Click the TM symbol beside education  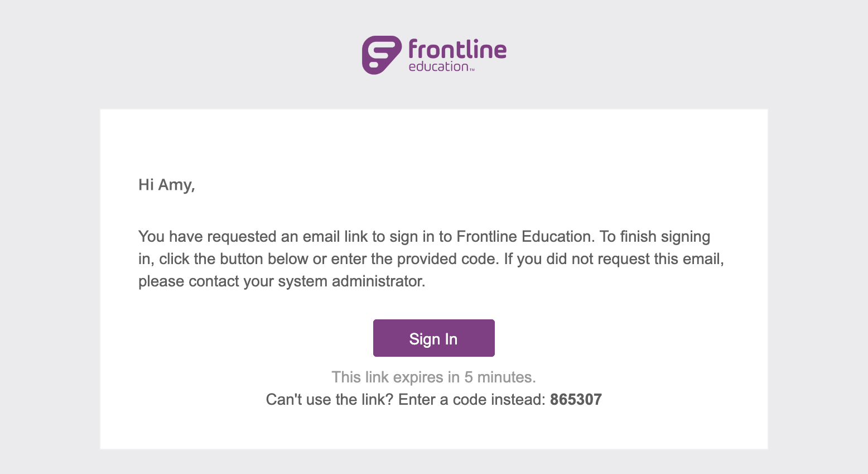473,68
